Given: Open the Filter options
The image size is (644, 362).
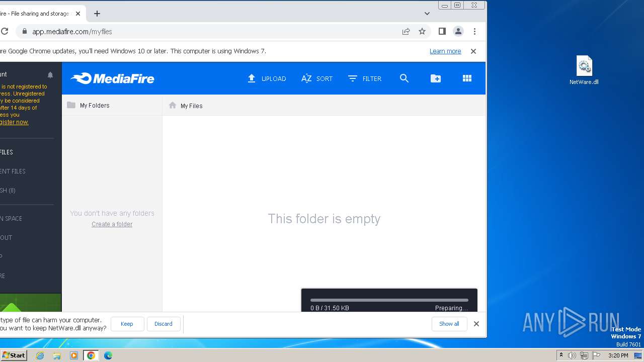Looking at the screenshot, I should (365, 78).
